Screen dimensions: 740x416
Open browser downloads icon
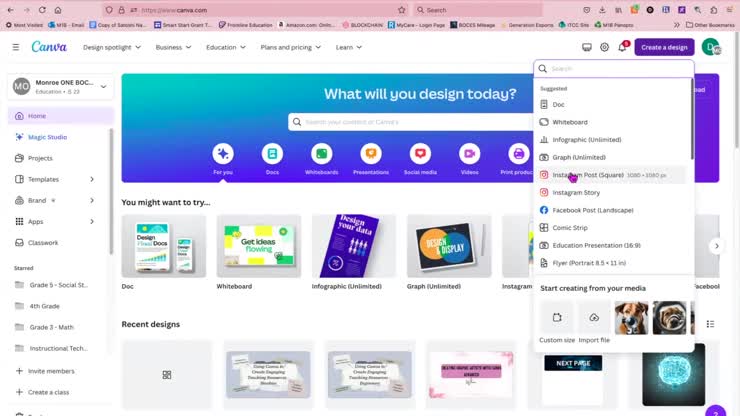point(602,10)
